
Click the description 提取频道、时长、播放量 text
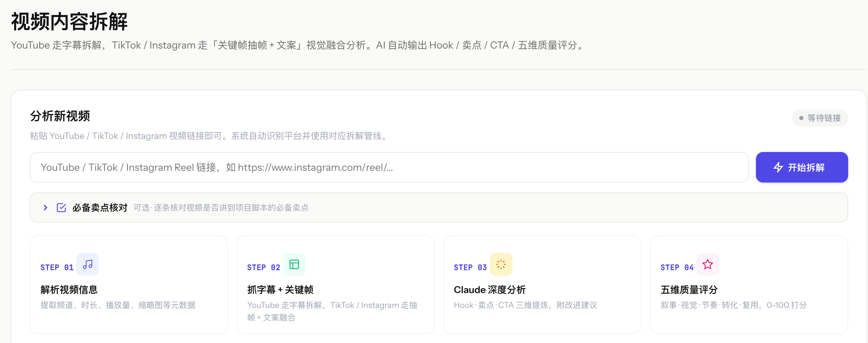coord(118,305)
